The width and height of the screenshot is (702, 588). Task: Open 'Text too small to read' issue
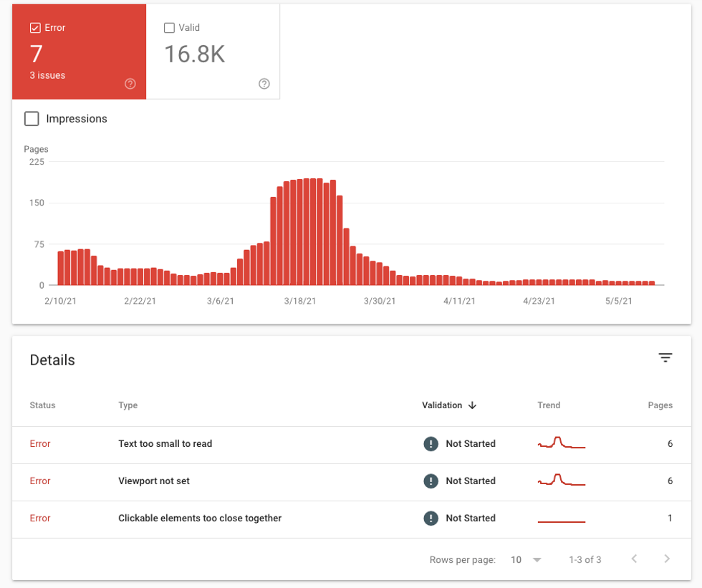(165, 444)
